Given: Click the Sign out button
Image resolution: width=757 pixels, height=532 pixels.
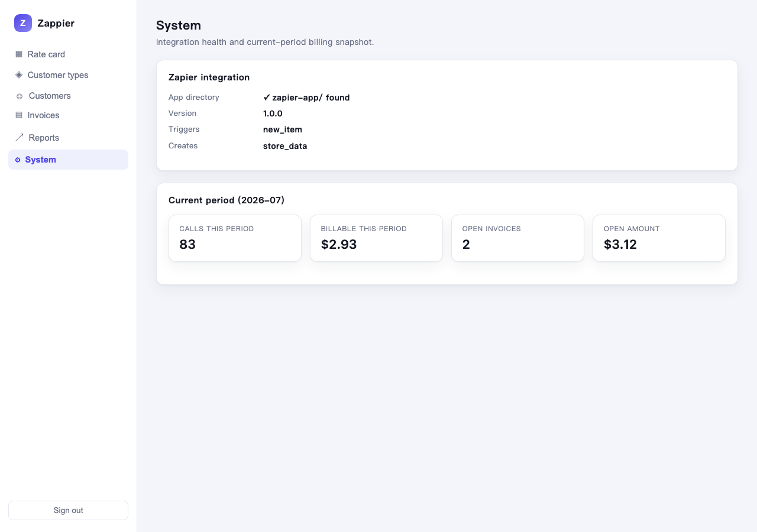Looking at the screenshot, I should pos(68,510).
